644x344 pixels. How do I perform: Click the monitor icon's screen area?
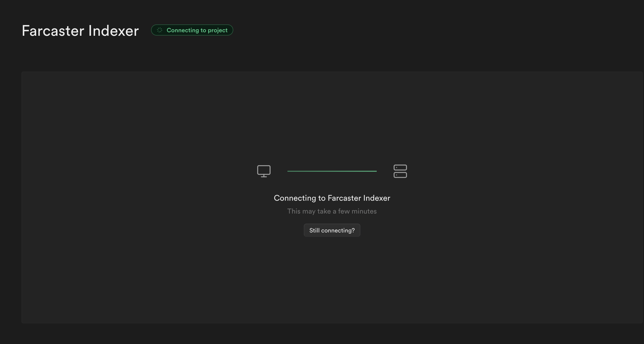click(264, 170)
